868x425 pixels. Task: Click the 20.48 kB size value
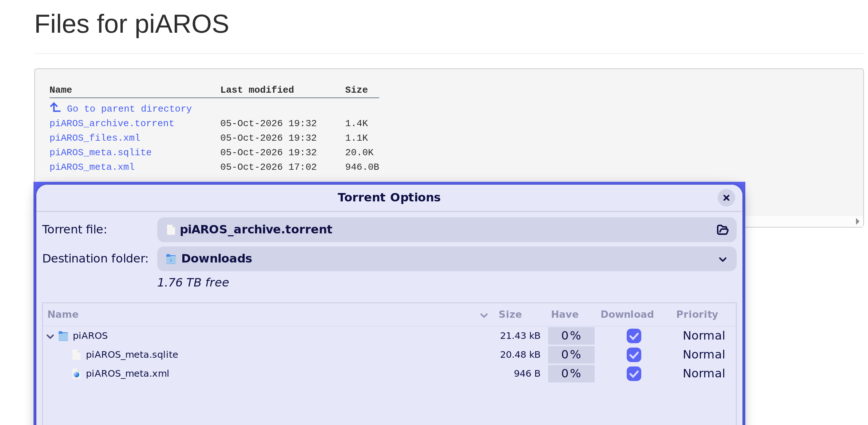point(520,354)
